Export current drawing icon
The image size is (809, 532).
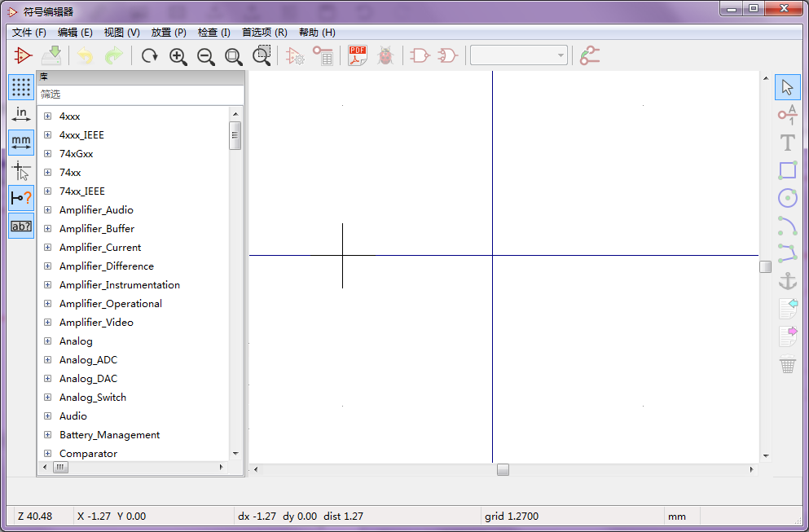787,337
